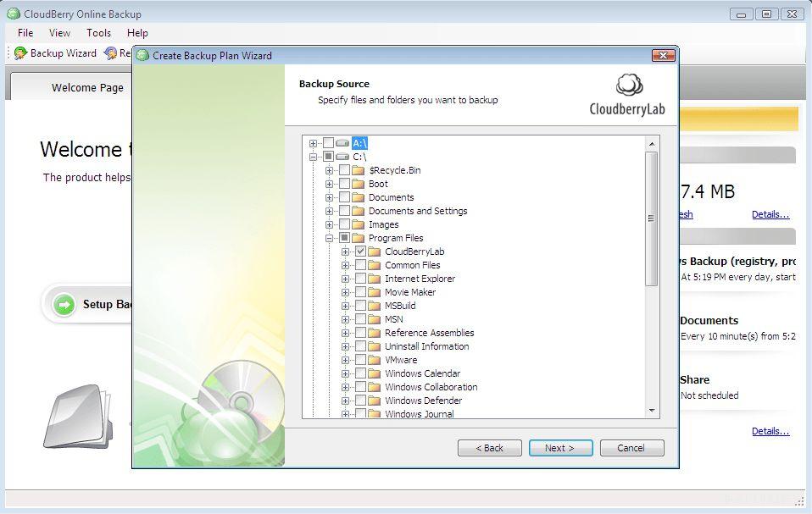Click the CloudBerryLab folder icon

pos(375,251)
